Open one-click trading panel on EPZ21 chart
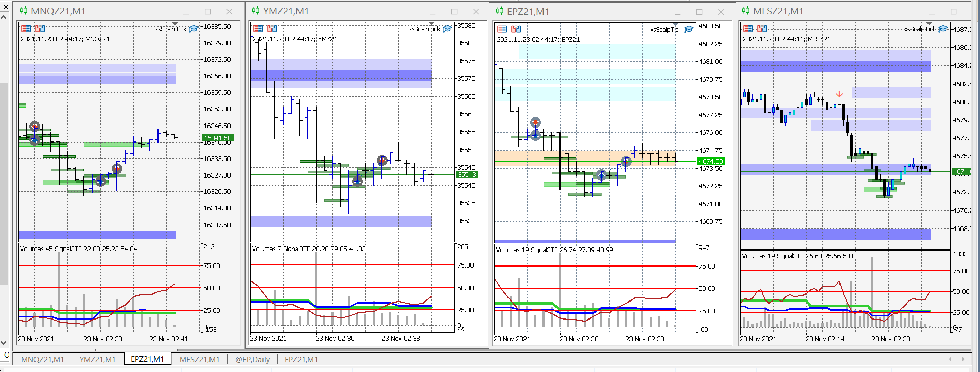 point(502,29)
